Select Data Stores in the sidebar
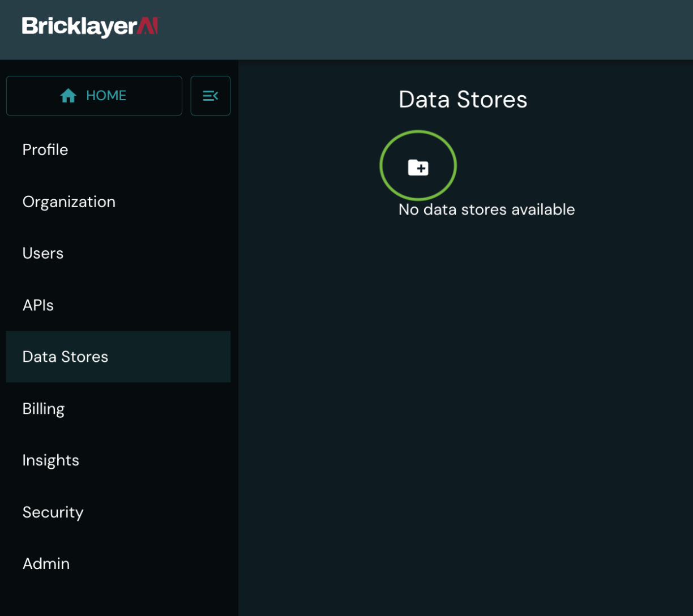The height and width of the screenshot is (616, 693). pyautogui.click(x=65, y=357)
